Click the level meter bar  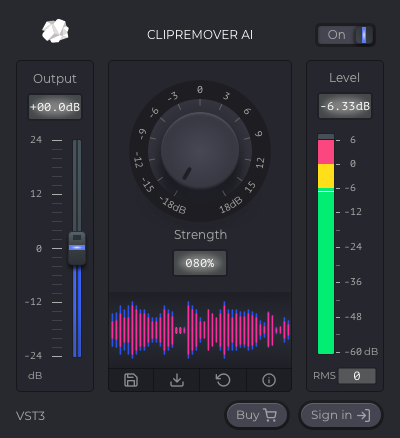(326, 244)
